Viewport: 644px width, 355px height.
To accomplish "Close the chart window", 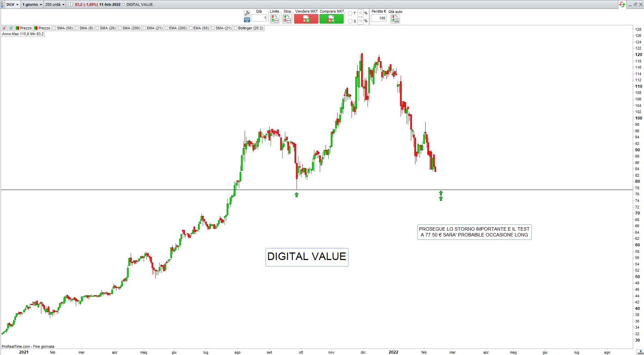I will [x=641, y=4].
